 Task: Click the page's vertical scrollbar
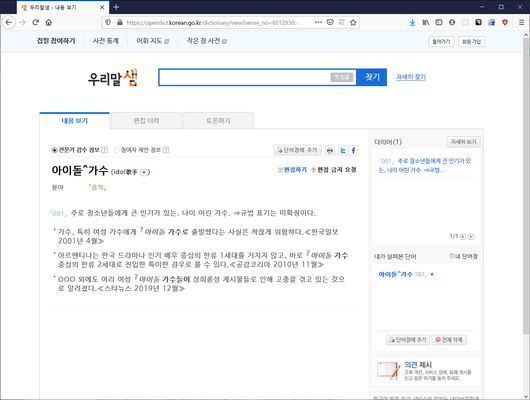[526, 216]
